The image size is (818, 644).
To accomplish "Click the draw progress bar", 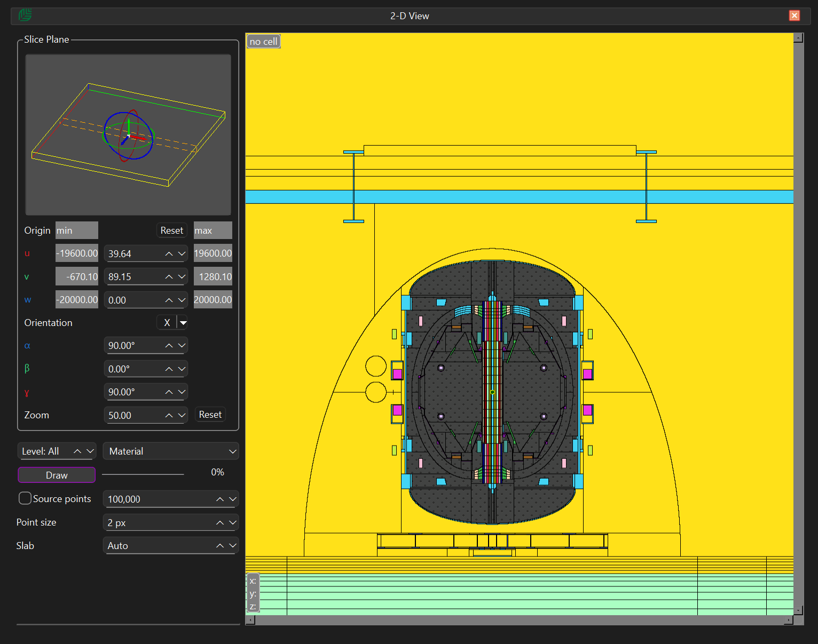I will point(143,474).
